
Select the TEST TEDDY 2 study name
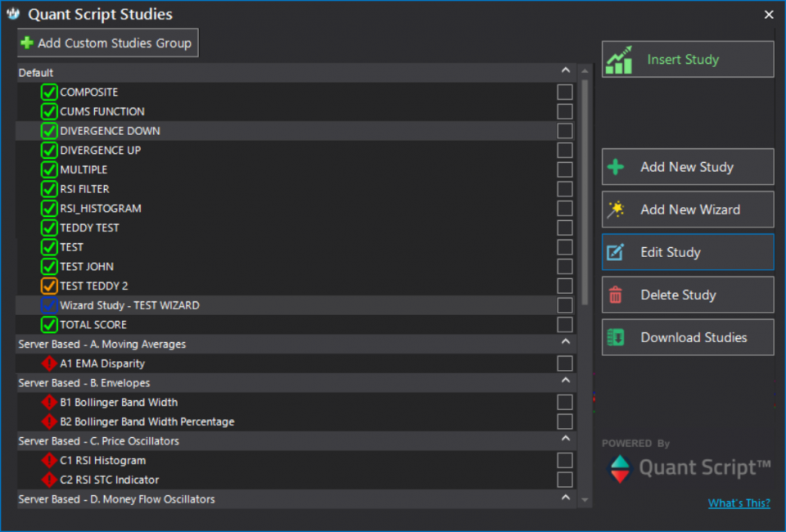[94, 286]
